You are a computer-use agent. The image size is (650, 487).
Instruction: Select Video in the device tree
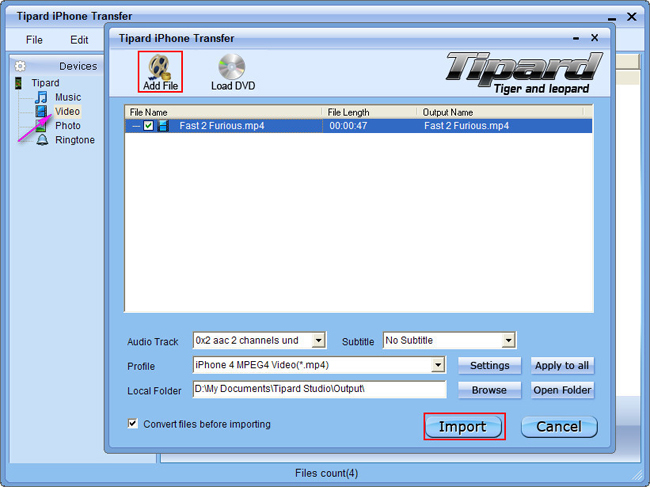click(x=67, y=111)
